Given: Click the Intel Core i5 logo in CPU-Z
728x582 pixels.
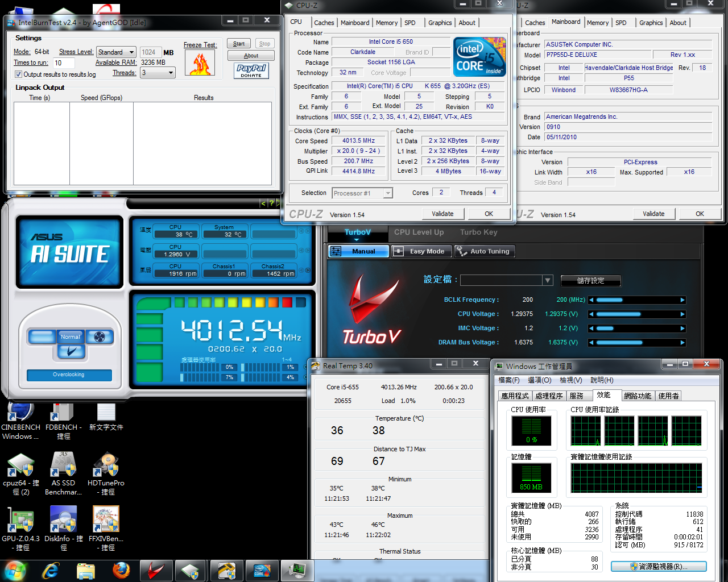Looking at the screenshot, I should [479, 57].
